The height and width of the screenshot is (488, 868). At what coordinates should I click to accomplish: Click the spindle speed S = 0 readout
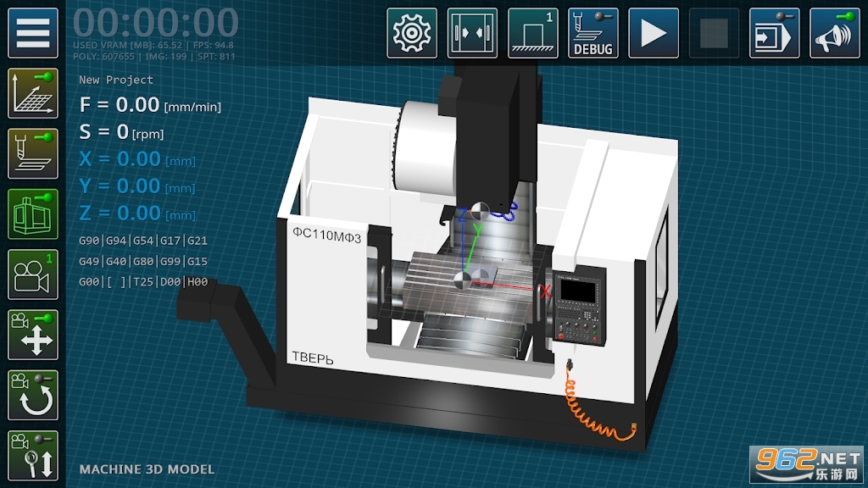[121, 131]
